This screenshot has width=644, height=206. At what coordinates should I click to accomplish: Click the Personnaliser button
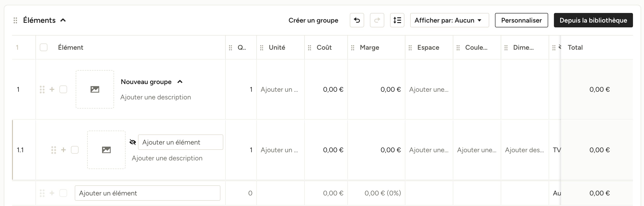click(x=521, y=20)
